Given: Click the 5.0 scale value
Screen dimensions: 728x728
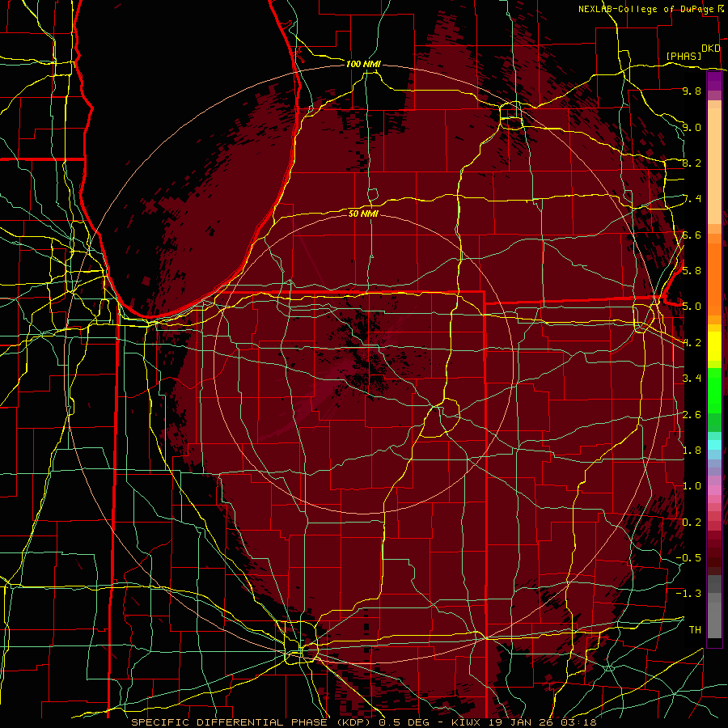Looking at the screenshot, I should point(692,307).
